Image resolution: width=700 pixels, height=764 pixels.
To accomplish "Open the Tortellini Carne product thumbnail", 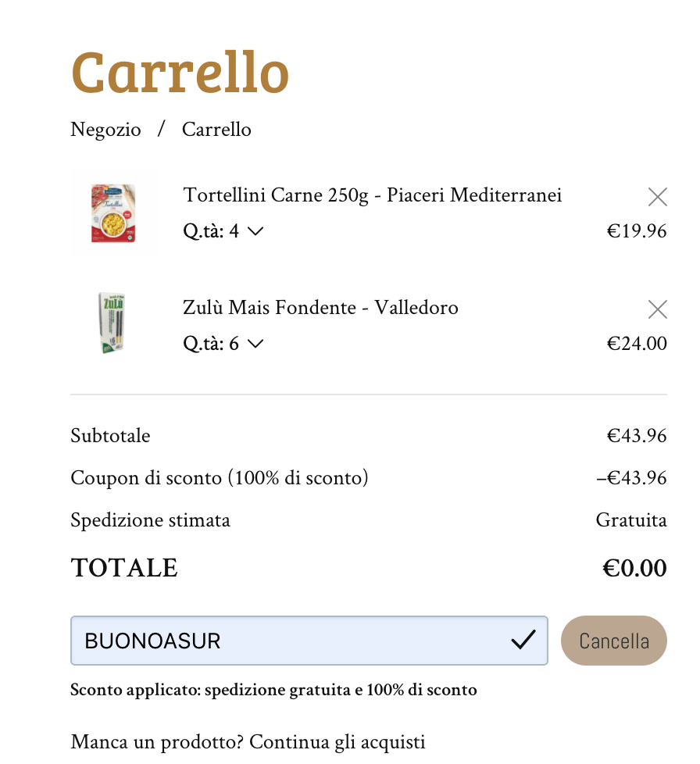I will tap(113, 213).
